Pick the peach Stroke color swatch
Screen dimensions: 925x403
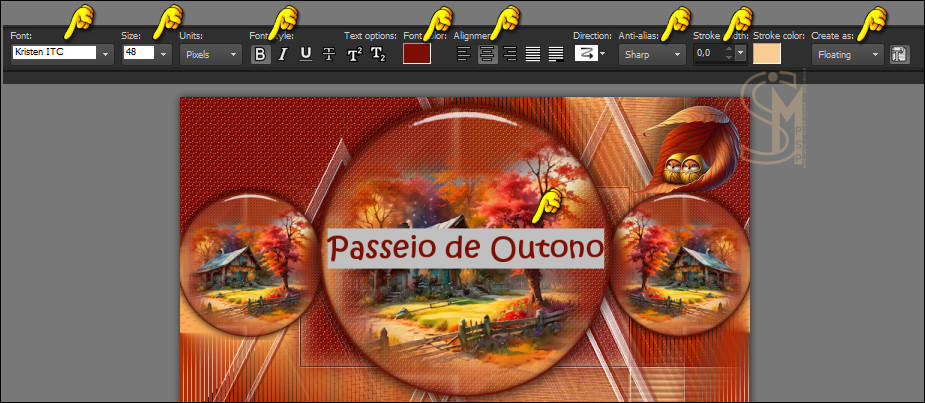[x=767, y=54]
